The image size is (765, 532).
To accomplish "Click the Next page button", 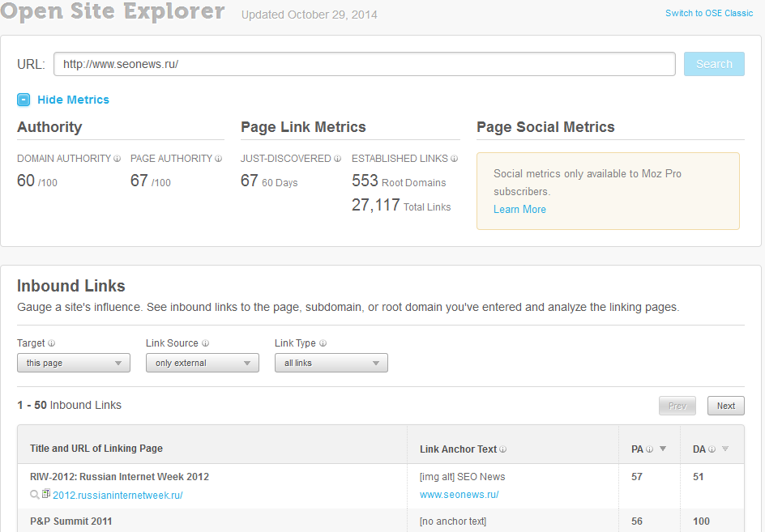I will (726, 406).
